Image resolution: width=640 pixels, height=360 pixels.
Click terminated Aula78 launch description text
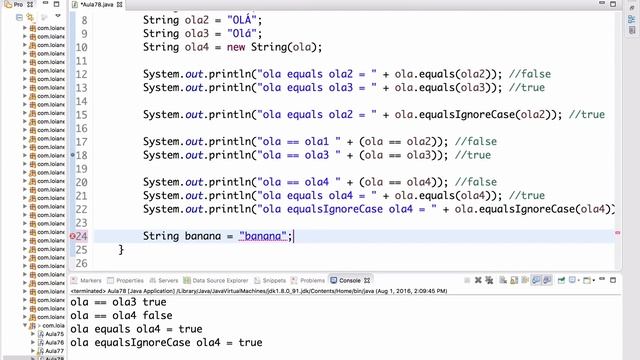tap(259, 291)
